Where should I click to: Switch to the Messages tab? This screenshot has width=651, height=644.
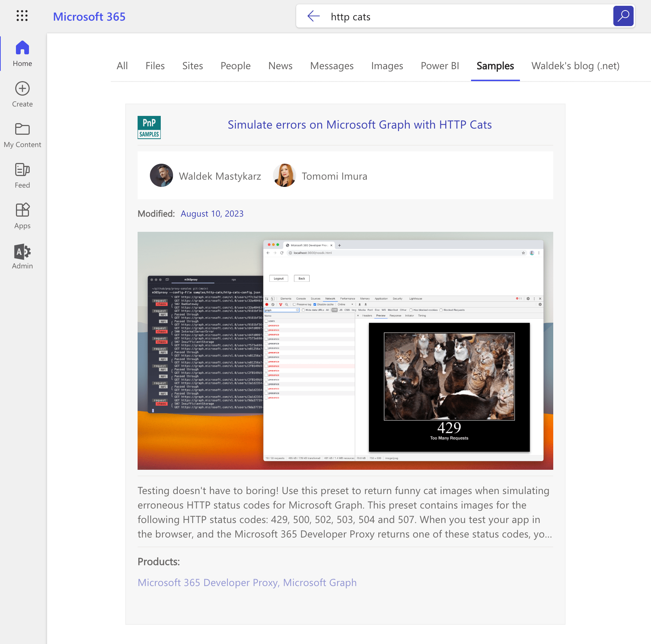click(x=332, y=66)
